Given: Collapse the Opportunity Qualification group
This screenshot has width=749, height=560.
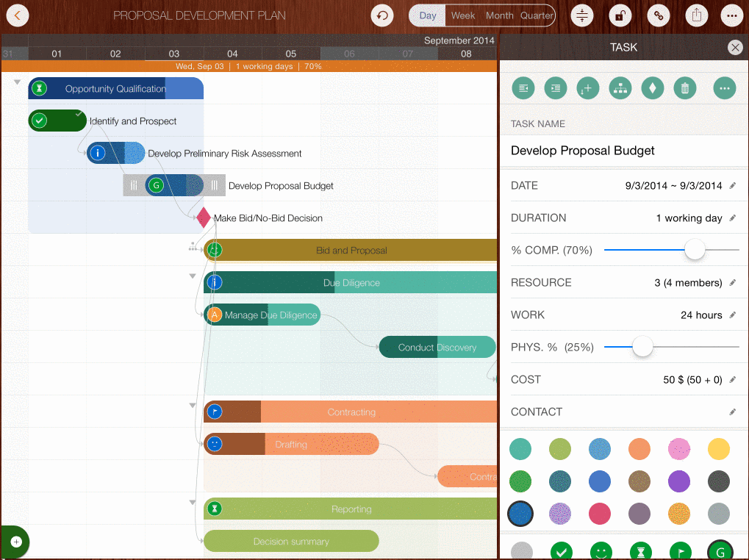Looking at the screenshot, I should point(17,82).
